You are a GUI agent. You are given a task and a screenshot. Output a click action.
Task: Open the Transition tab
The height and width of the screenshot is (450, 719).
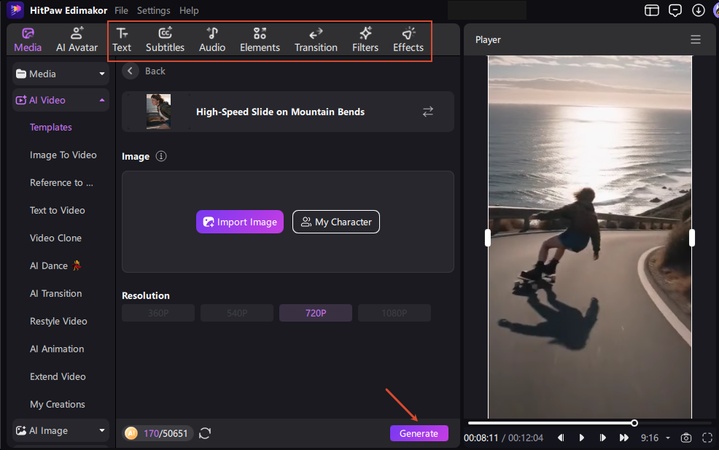[x=316, y=40]
